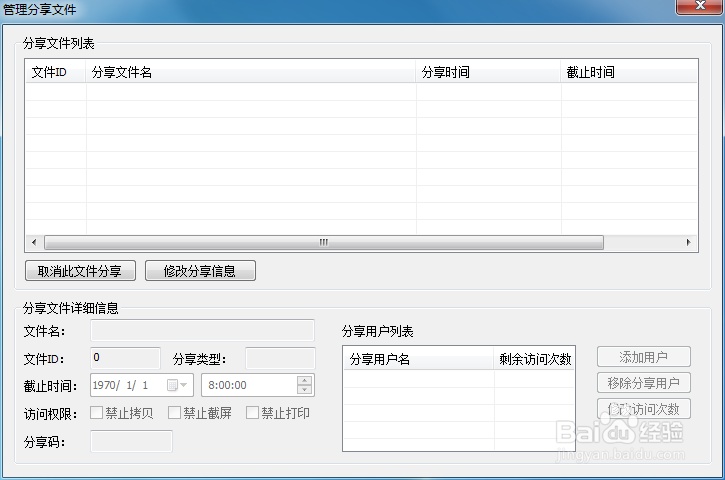The height and width of the screenshot is (480, 725).
Task: Click the 文件ID input field showing 0
Action: pyautogui.click(x=125, y=358)
